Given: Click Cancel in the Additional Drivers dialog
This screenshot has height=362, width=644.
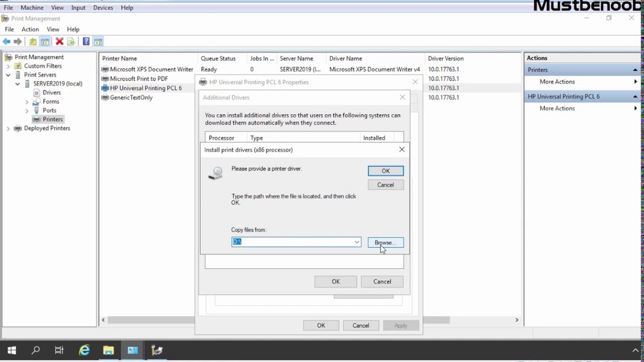Looking at the screenshot, I should [382, 282].
